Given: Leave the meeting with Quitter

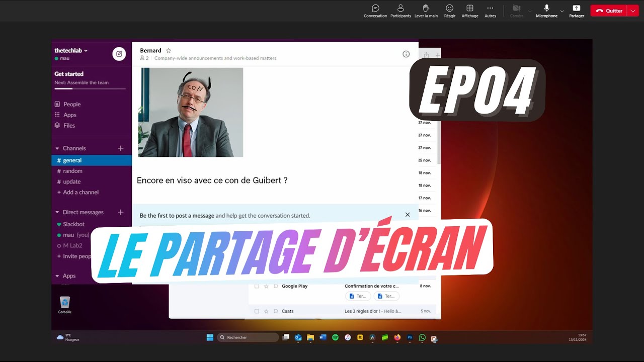Looking at the screenshot, I should click(x=609, y=11).
